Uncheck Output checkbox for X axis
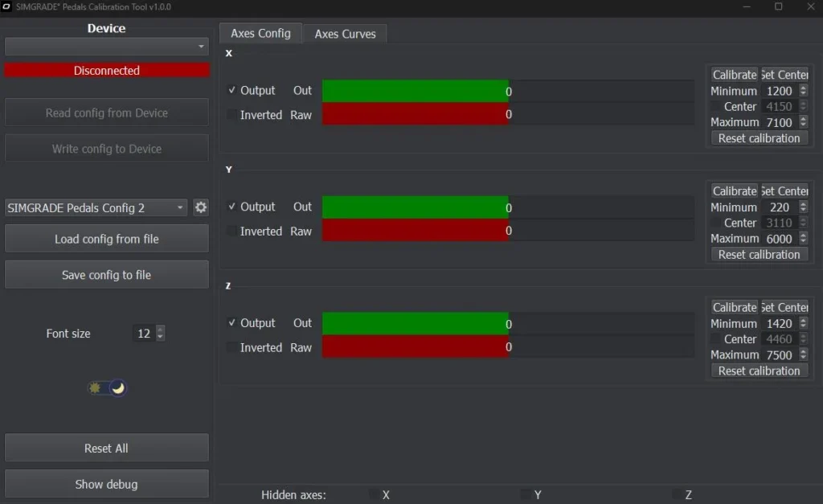The width and height of the screenshot is (823, 504). [232, 91]
